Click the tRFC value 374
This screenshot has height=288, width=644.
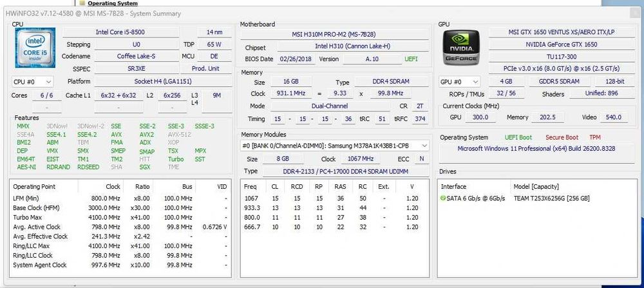point(420,119)
